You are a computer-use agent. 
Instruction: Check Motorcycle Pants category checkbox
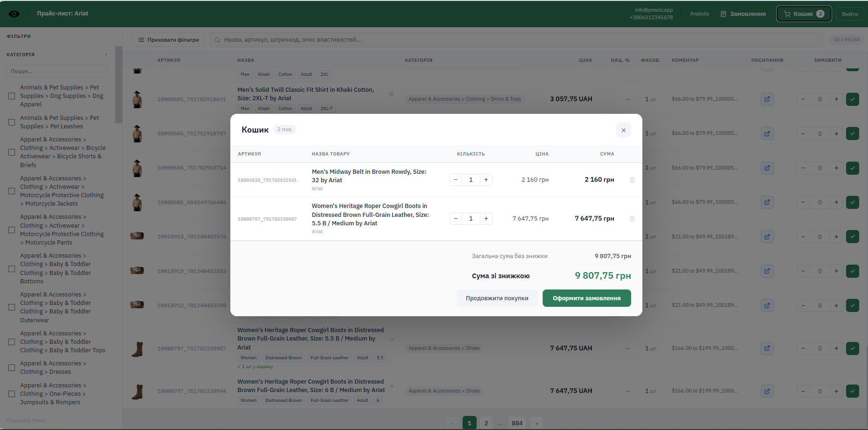[x=12, y=230]
